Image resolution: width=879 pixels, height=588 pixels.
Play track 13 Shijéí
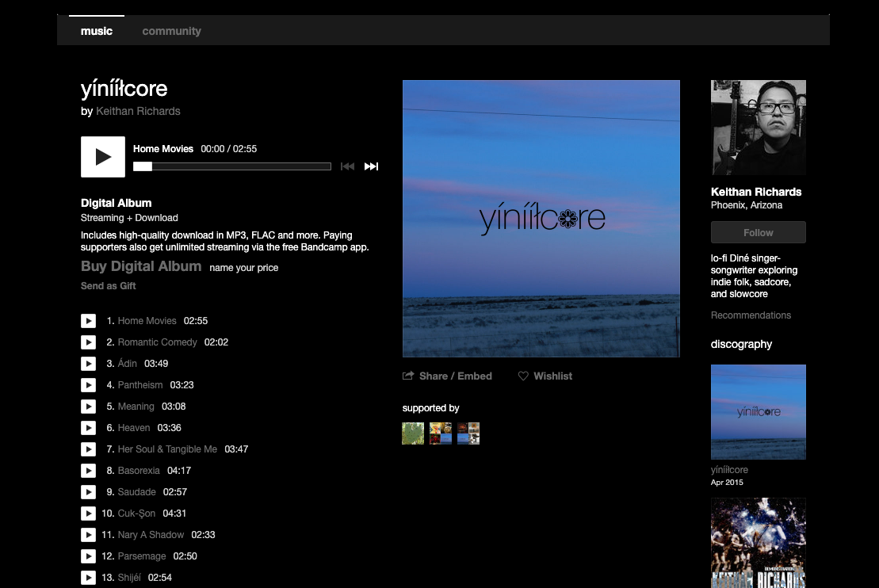pyautogui.click(x=88, y=578)
